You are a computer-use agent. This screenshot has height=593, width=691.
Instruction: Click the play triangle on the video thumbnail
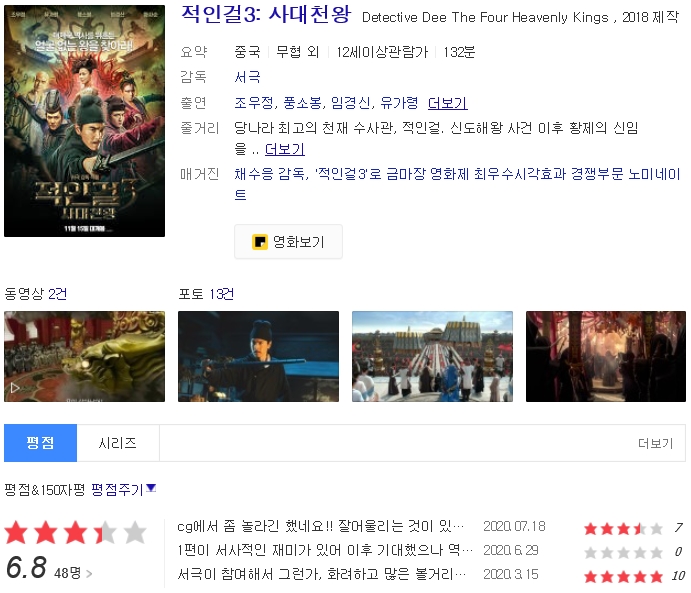pos(15,388)
